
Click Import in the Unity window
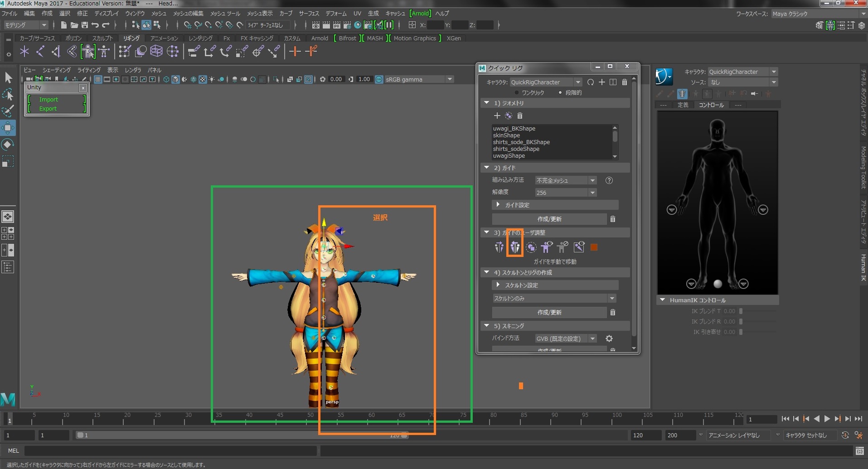(x=48, y=99)
